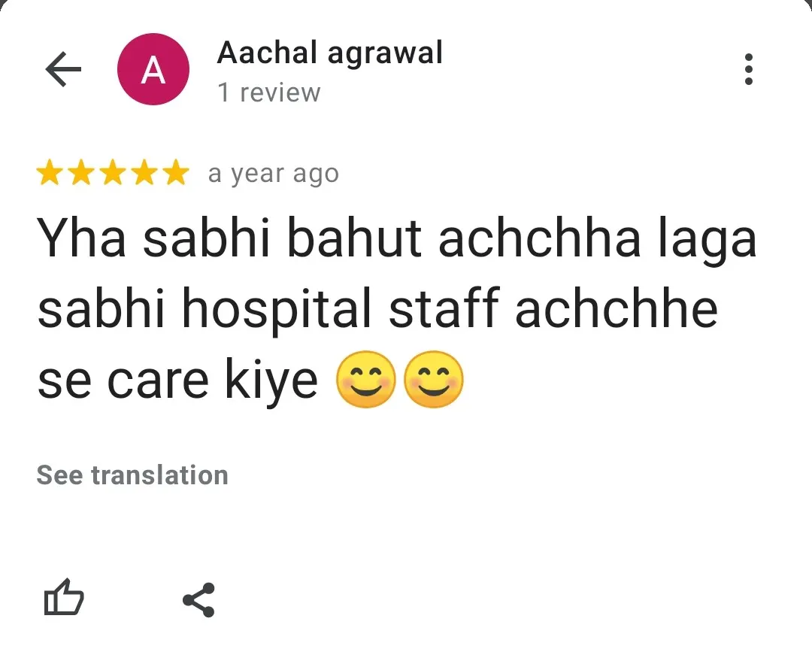Image resolution: width=812 pixels, height=661 pixels.
Task: Click the 'a year ago' timestamp
Action: tap(274, 174)
